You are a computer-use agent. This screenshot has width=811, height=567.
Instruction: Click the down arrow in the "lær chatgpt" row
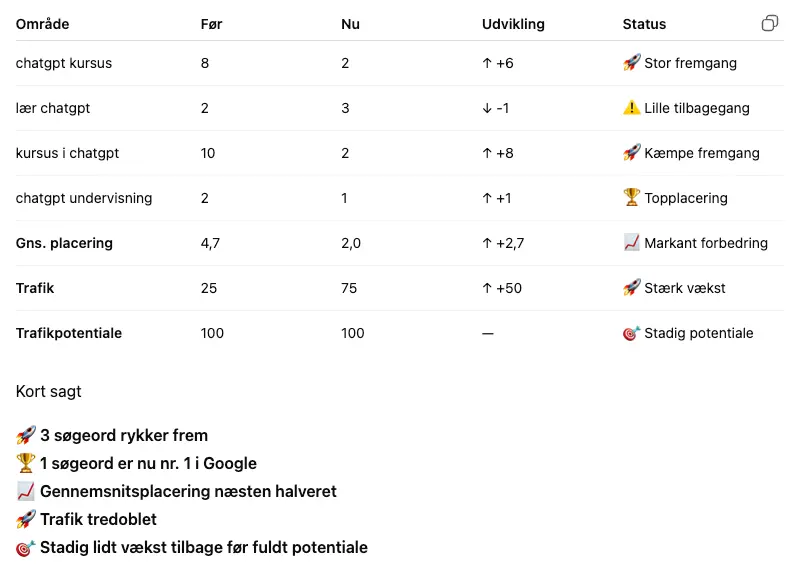point(487,108)
